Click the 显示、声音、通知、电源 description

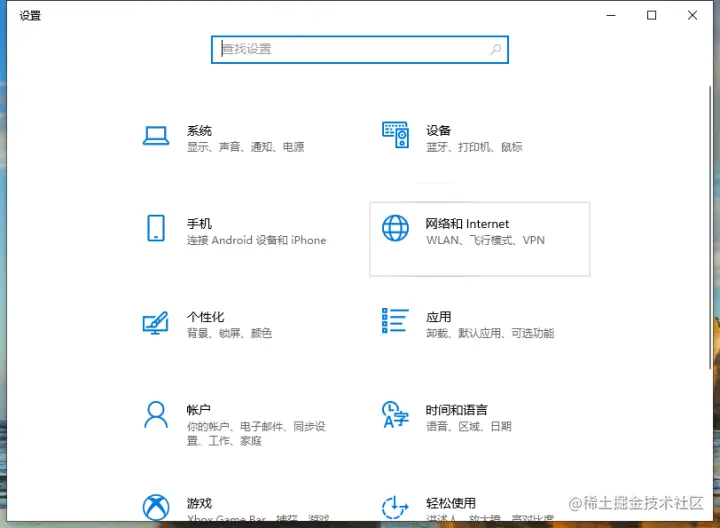tap(246, 147)
